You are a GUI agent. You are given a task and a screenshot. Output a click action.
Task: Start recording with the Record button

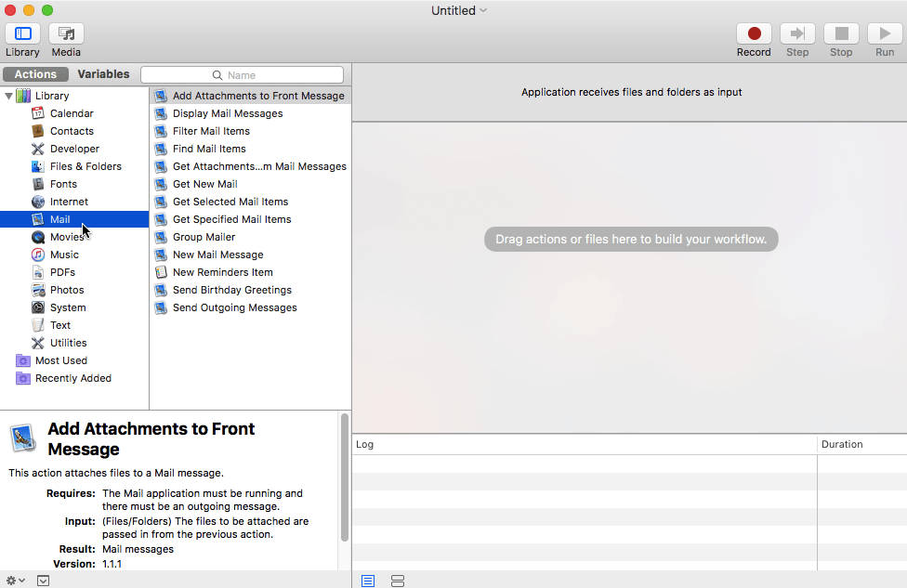click(754, 34)
